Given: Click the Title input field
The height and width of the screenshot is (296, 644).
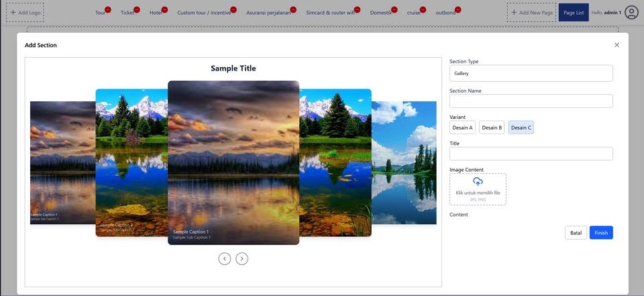Looking at the screenshot, I should coord(531,154).
